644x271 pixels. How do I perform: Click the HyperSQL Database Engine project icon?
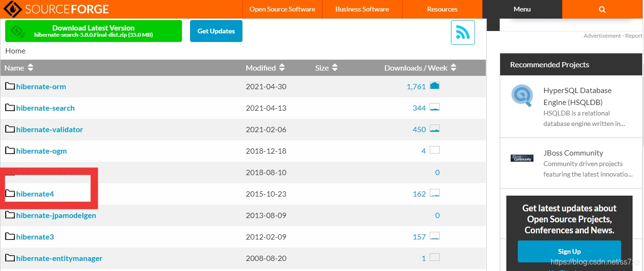coord(522,95)
